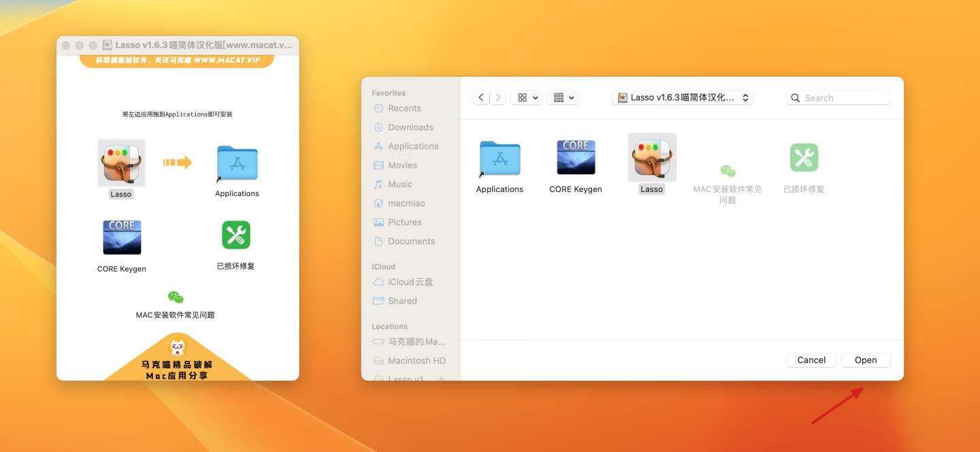980x452 pixels.
Task: Select Downloads in the sidebar
Action: (410, 127)
